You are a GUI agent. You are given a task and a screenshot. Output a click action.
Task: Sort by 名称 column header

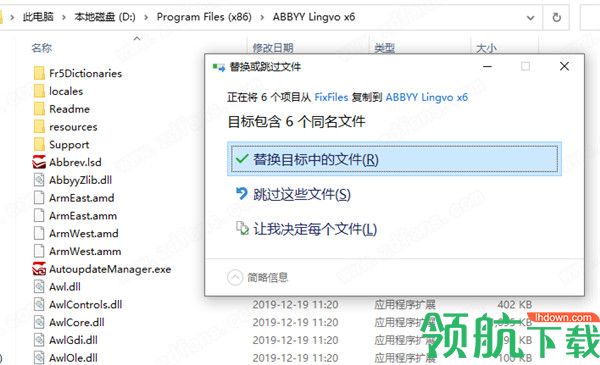[42, 48]
